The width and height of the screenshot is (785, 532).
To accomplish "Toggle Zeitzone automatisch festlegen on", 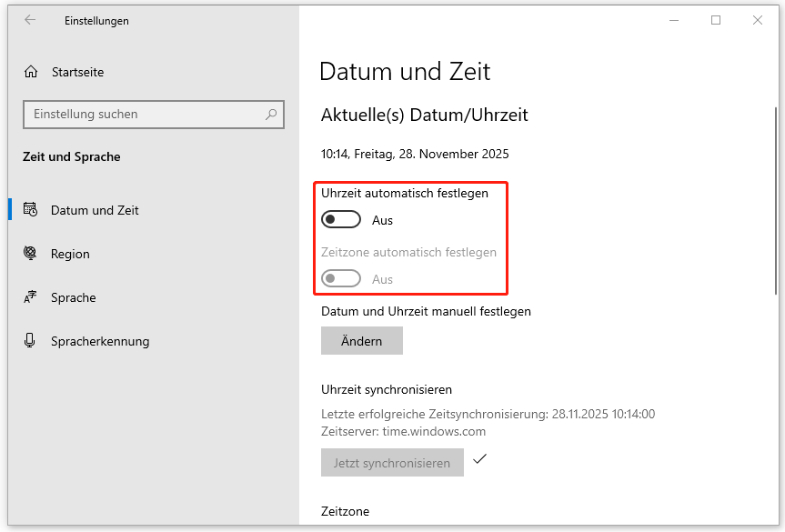I will (x=340, y=278).
